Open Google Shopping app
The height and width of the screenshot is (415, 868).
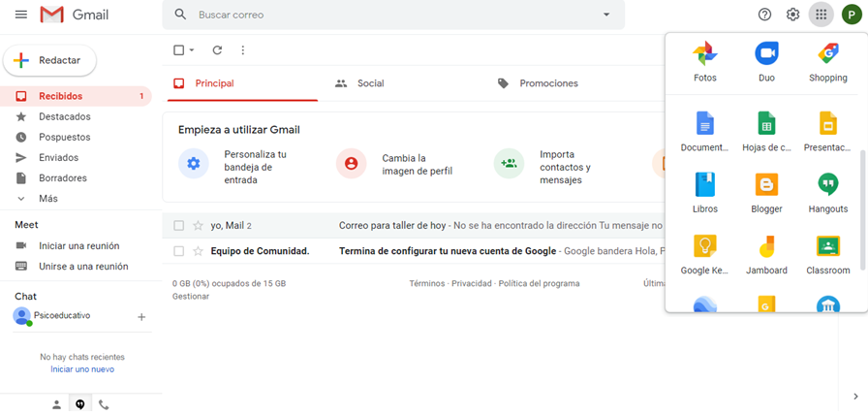pos(827,61)
